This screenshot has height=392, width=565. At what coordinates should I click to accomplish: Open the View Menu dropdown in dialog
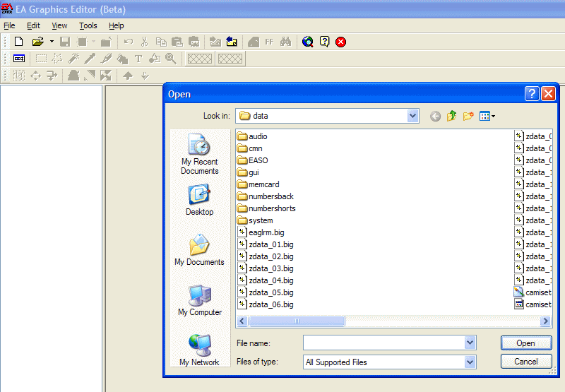tap(487, 117)
